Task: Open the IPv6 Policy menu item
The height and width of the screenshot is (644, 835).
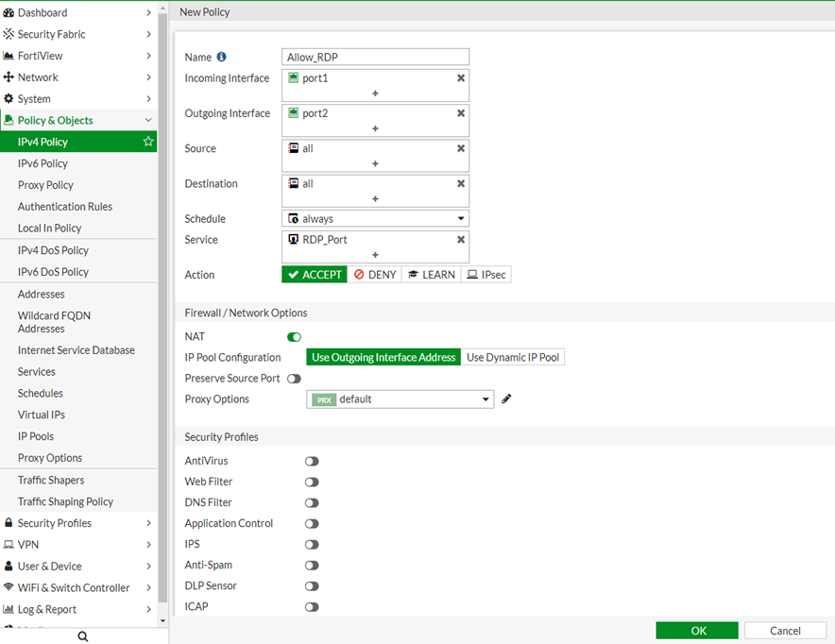Action: (x=43, y=163)
